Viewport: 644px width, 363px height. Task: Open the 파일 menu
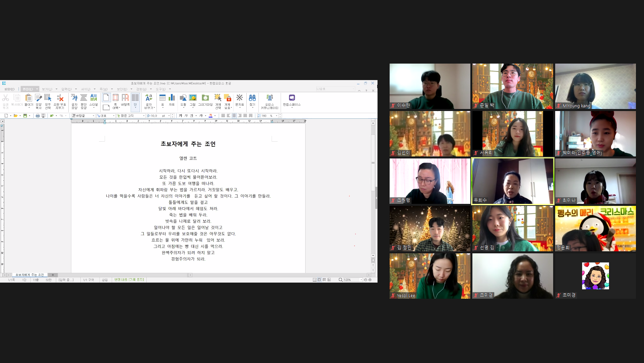click(9, 89)
